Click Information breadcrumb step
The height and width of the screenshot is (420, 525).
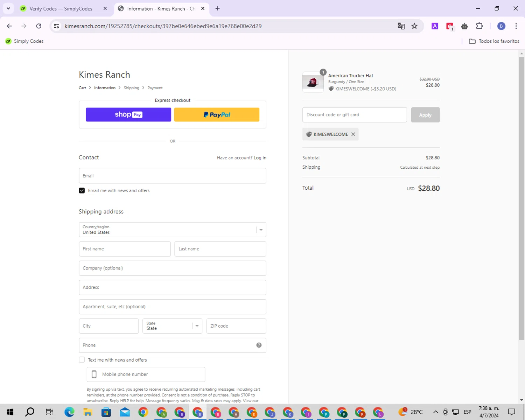tap(105, 88)
